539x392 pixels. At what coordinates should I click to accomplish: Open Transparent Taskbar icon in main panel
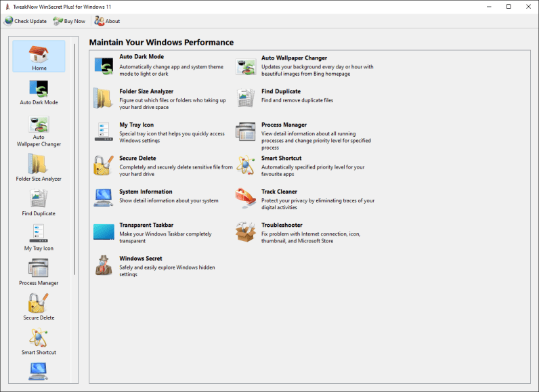click(x=103, y=232)
